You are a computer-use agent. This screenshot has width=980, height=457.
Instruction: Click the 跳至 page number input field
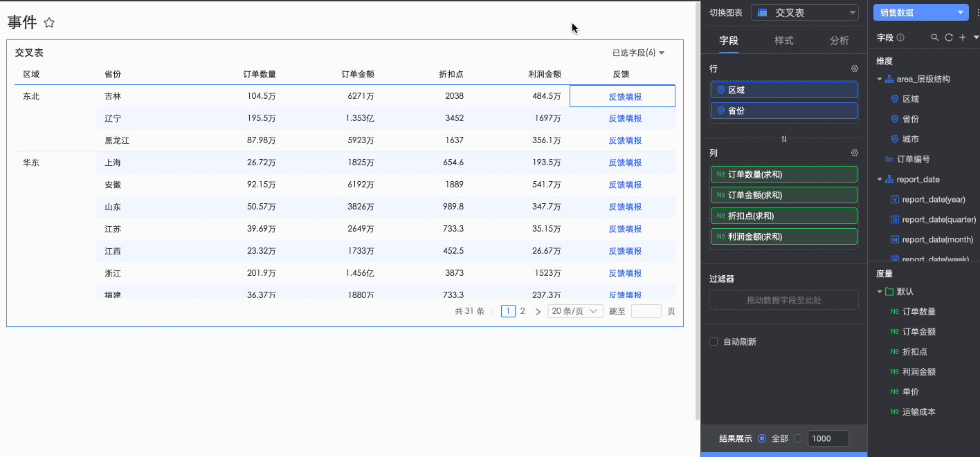pos(646,311)
